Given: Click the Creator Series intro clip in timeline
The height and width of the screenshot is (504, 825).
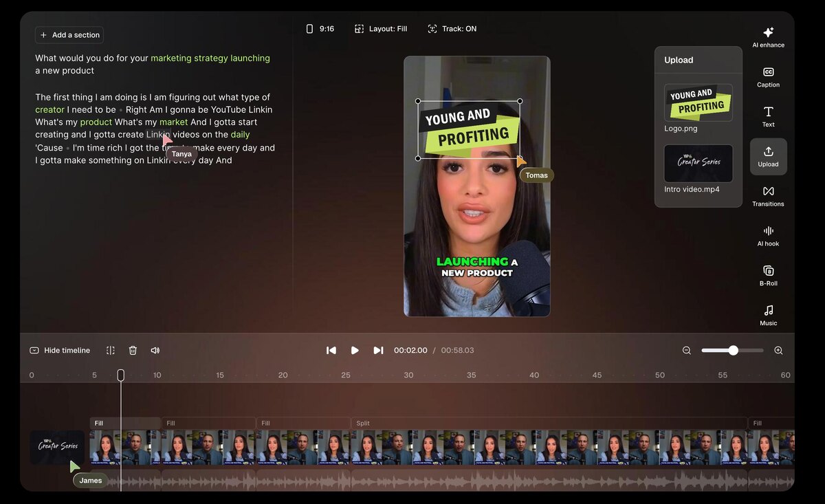Looking at the screenshot, I should pyautogui.click(x=57, y=447).
